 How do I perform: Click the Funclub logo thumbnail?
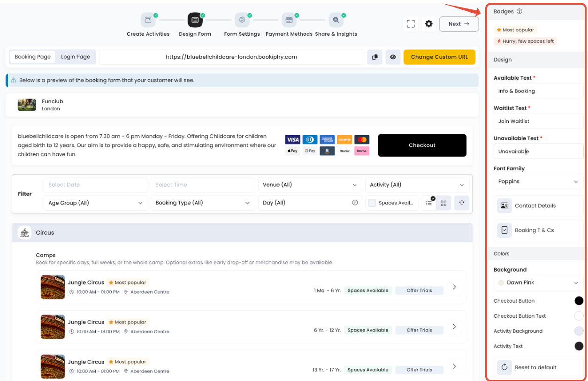tap(27, 105)
